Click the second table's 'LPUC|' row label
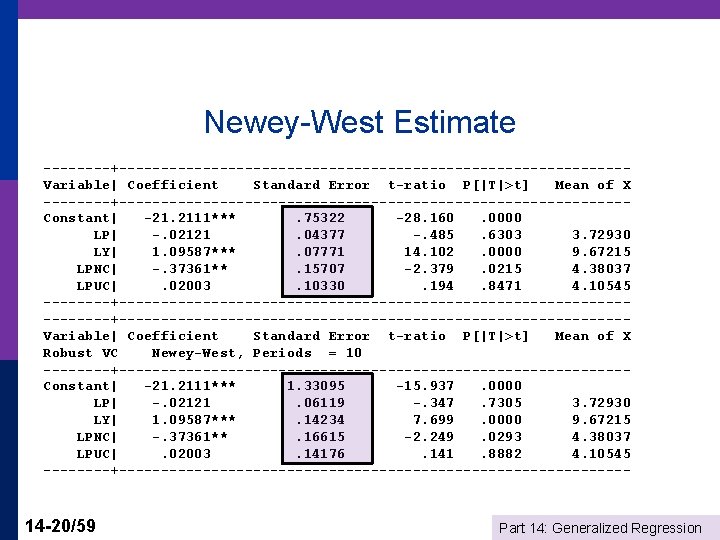This screenshot has height=540, width=720. point(96,454)
